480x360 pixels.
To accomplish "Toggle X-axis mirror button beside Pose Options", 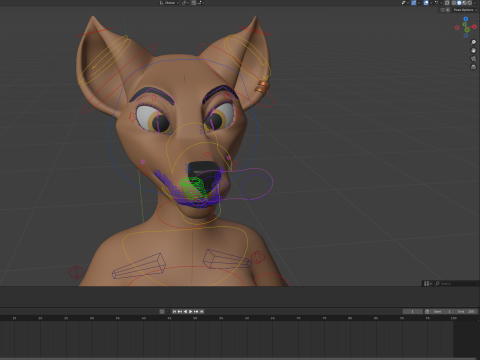I will click(x=448, y=10).
